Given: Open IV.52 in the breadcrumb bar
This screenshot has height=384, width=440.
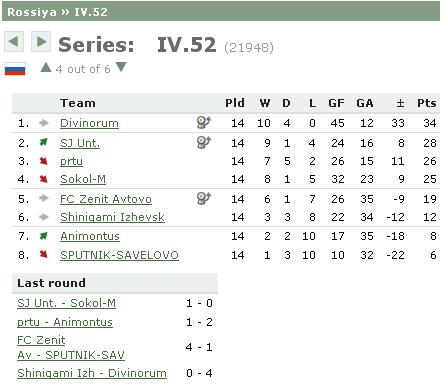Looking at the screenshot, I should click(91, 12).
